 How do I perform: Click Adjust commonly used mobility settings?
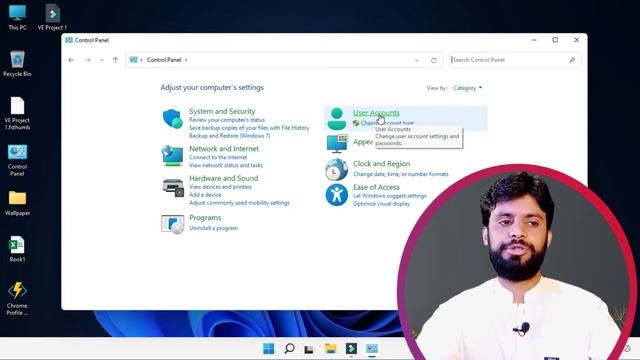point(239,203)
